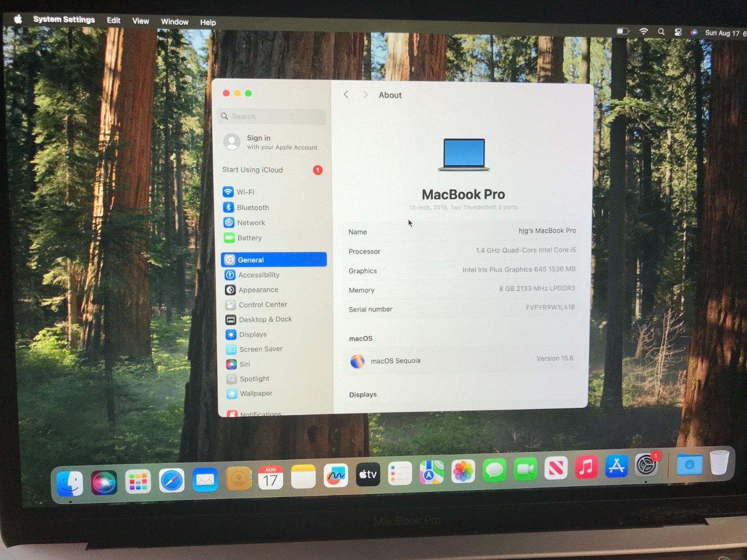Select Bluetooth in the sidebar
The width and height of the screenshot is (747, 560).
coord(253,207)
